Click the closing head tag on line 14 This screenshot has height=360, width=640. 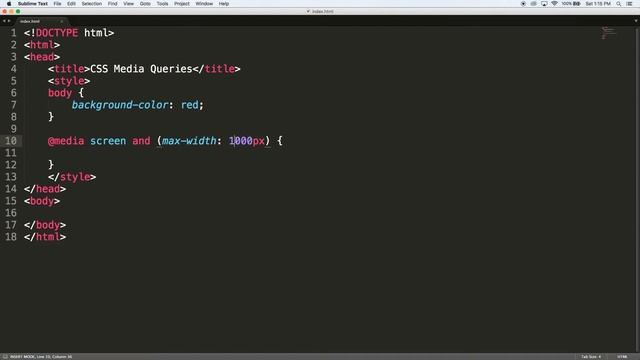pyautogui.click(x=45, y=189)
